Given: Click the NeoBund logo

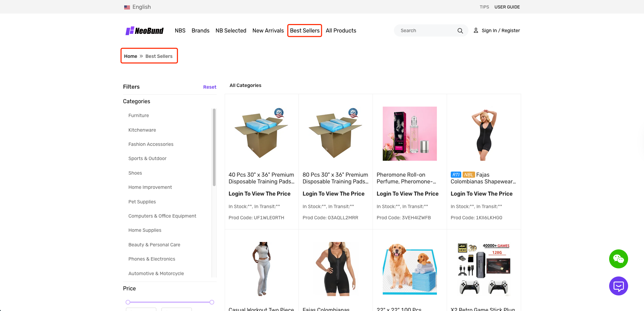Looking at the screenshot, I should [145, 31].
